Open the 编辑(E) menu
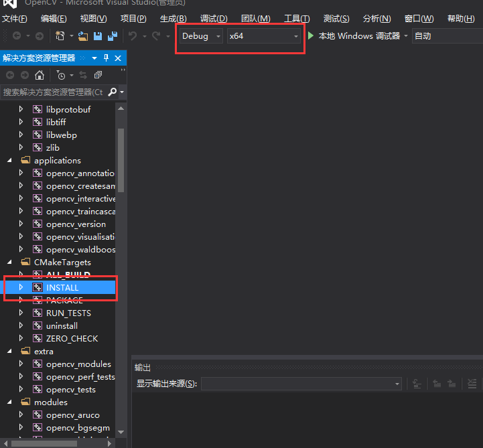 tap(54, 19)
